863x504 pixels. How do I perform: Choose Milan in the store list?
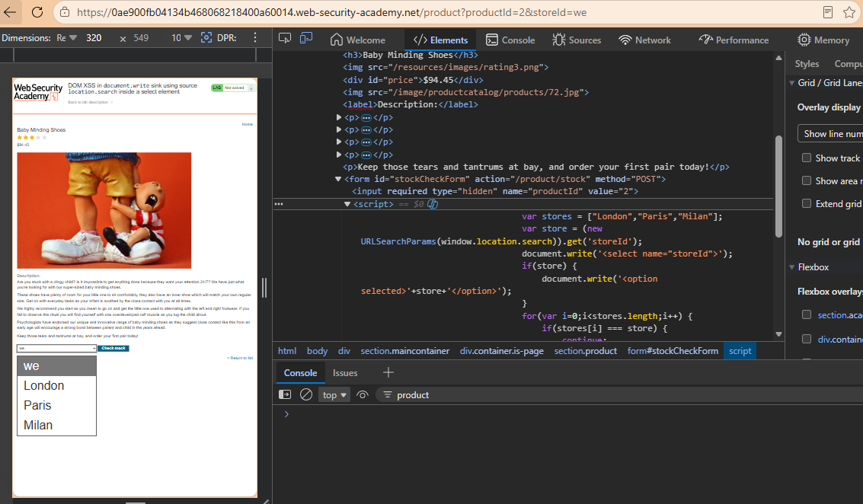(x=56, y=426)
